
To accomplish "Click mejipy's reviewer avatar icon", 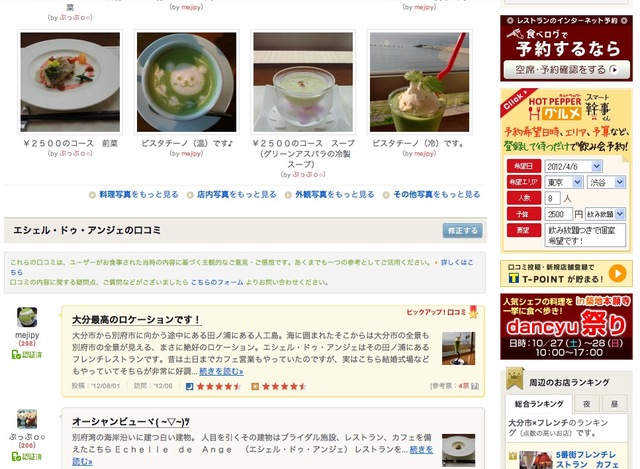I will [27, 317].
